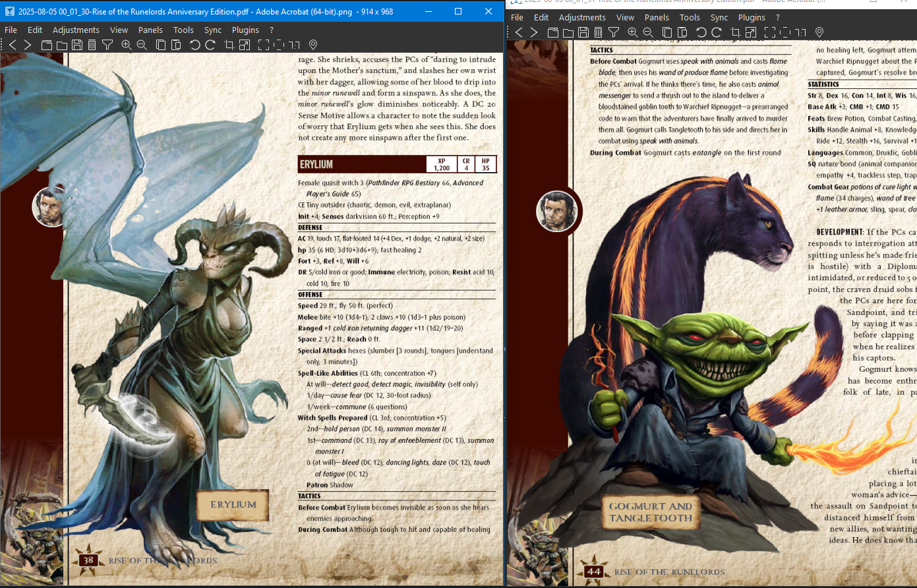The image size is (917, 588).
Task: Open Tools menu in Gogmurt window
Action: (690, 17)
